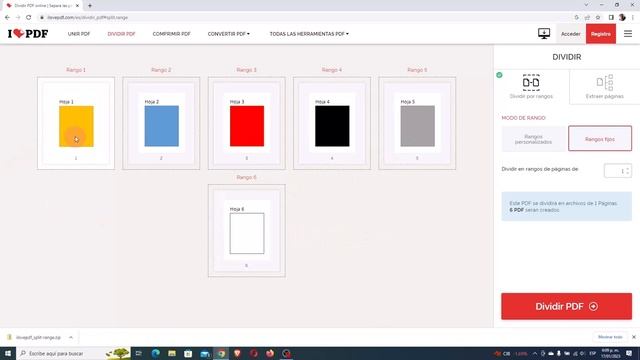
Task: Click the browser address bar URL
Action: tap(87, 18)
